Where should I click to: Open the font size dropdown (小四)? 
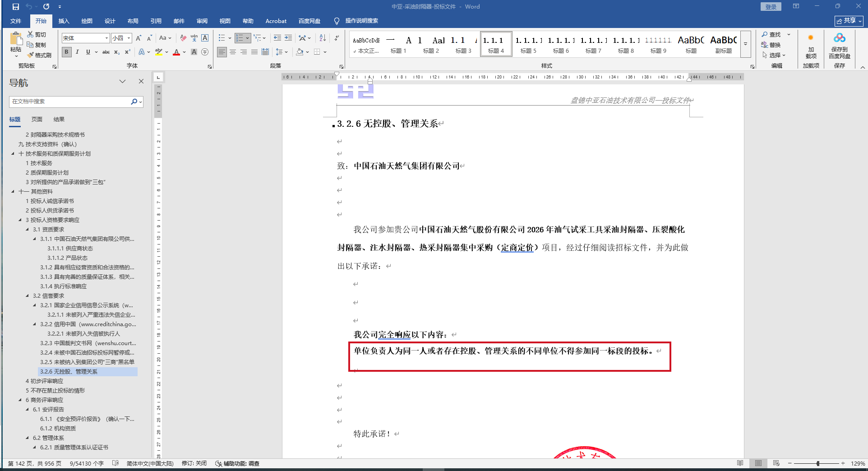coord(129,38)
